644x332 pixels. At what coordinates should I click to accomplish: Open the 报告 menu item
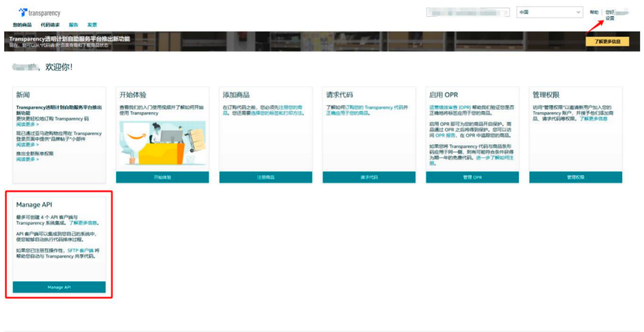[x=74, y=25]
